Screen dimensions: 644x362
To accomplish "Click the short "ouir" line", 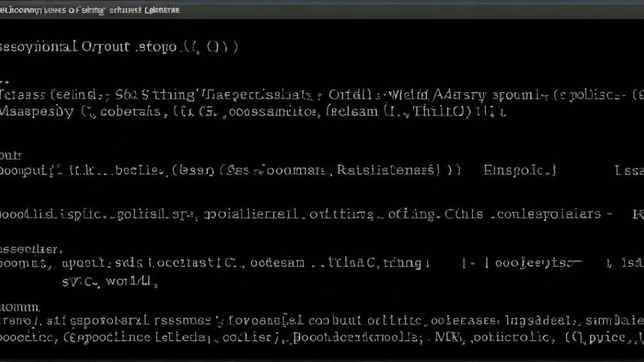I will tap(11, 155).
